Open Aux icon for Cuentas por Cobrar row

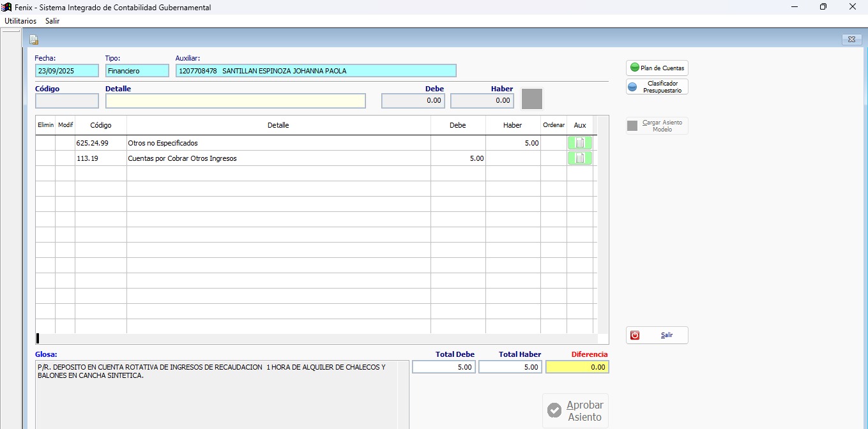[x=579, y=158]
